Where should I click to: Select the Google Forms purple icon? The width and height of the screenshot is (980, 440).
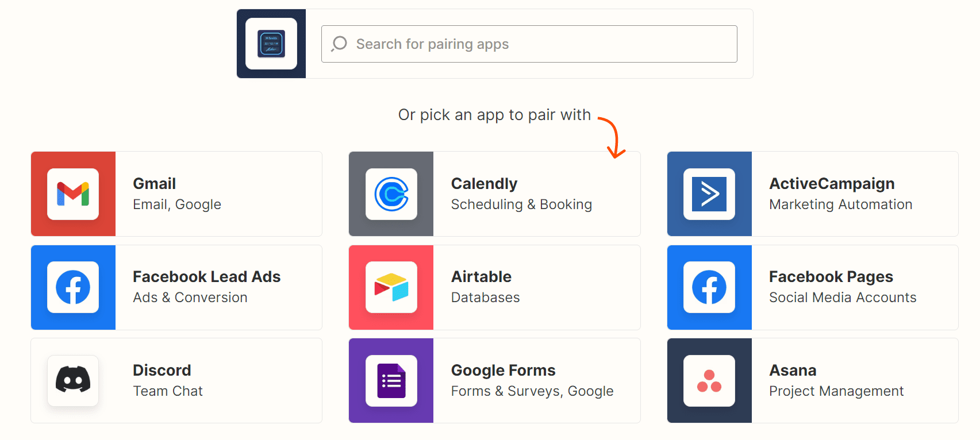tap(391, 381)
